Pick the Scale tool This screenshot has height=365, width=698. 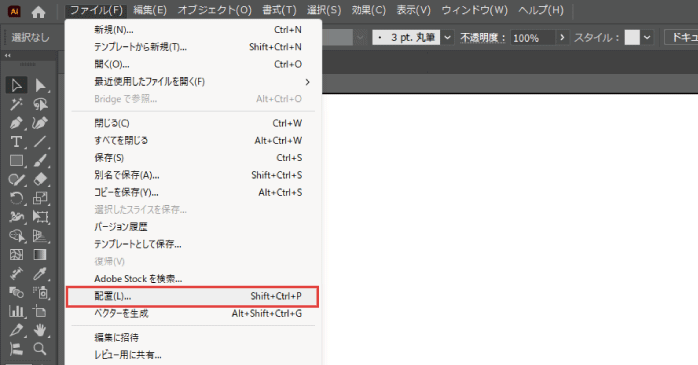click(x=40, y=198)
